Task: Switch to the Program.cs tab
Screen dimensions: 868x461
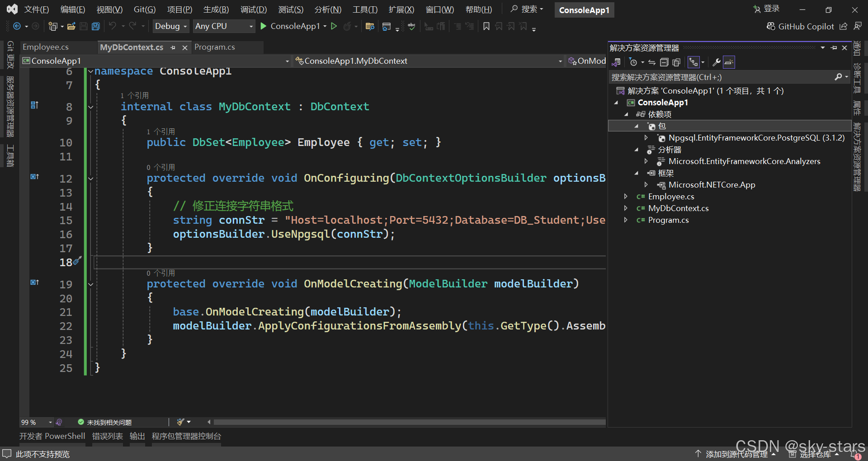Action: coord(215,47)
